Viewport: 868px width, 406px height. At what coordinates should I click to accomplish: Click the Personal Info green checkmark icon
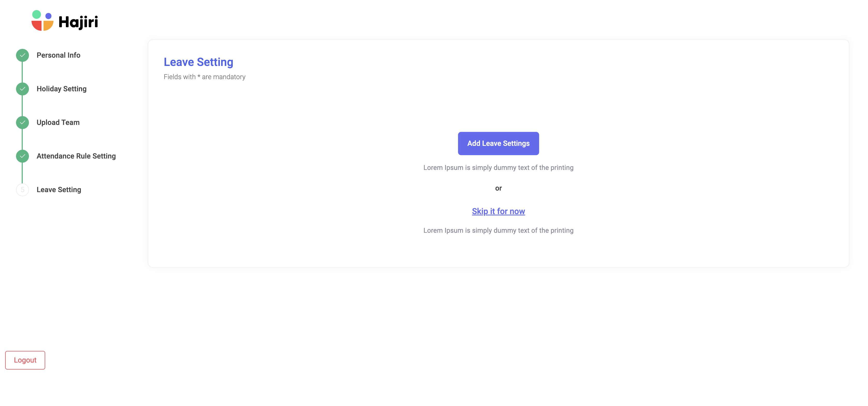[x=22, y=55]
